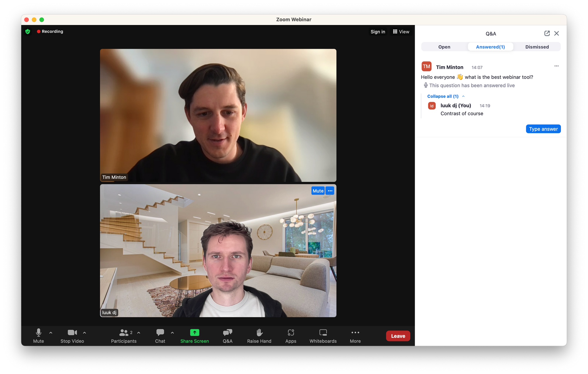The width and height of the screenshot is (588, 374).
Task: Click luuk dj (You) name in the answer
Action: point(456,106)
